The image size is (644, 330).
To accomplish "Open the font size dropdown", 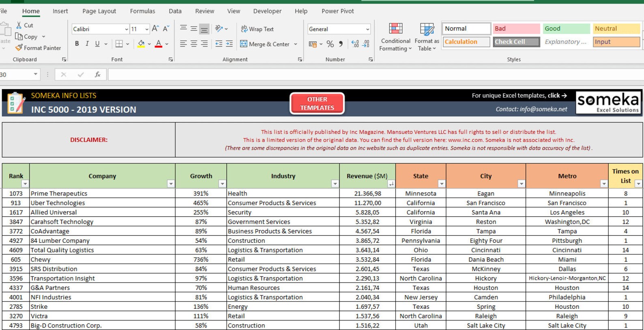I will [x=147, y=29].
